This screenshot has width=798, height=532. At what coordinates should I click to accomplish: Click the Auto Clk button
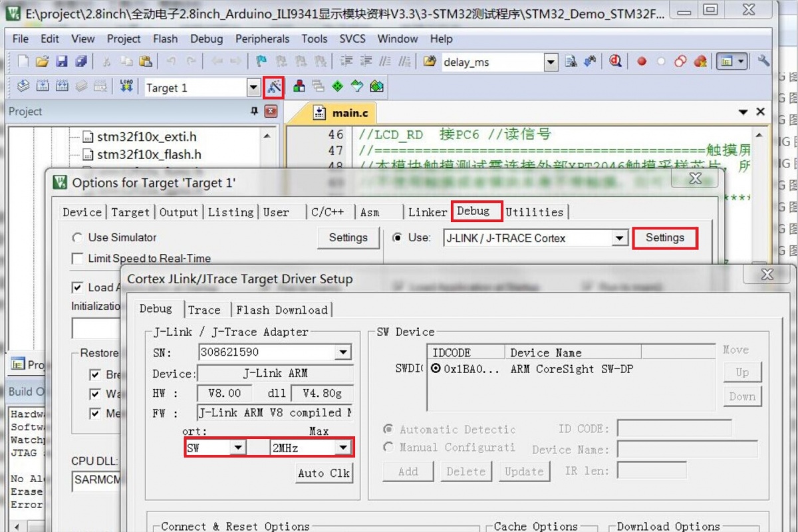point(324,473)
